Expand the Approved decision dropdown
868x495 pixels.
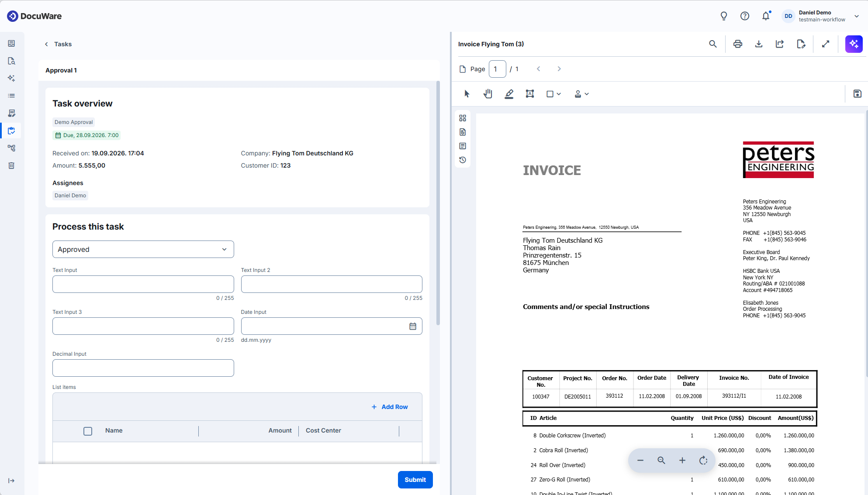click(x=143, y=249)
